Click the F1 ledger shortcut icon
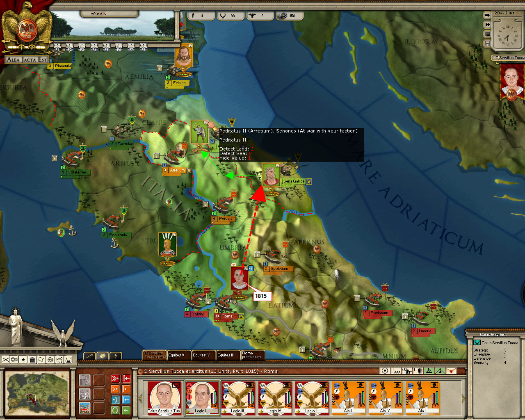This screenshot has width=525, height=420. tap(57, 47)
